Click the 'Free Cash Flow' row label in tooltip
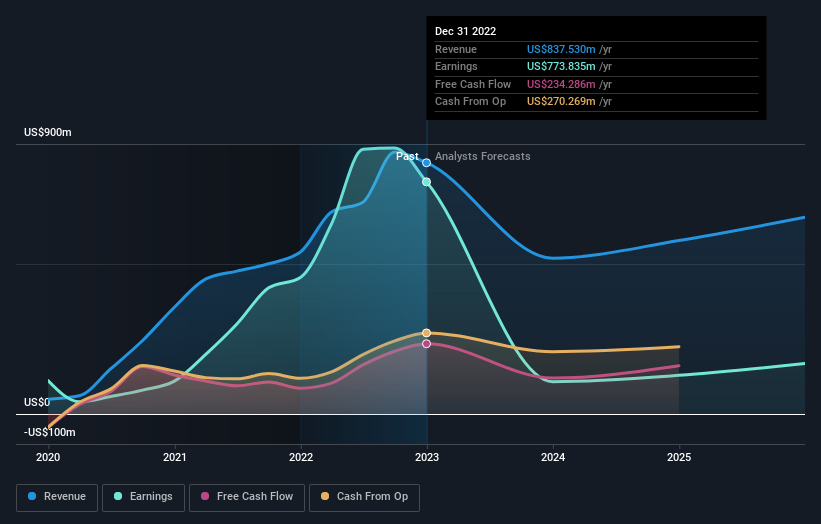821x524 pixels. (473, 84)
